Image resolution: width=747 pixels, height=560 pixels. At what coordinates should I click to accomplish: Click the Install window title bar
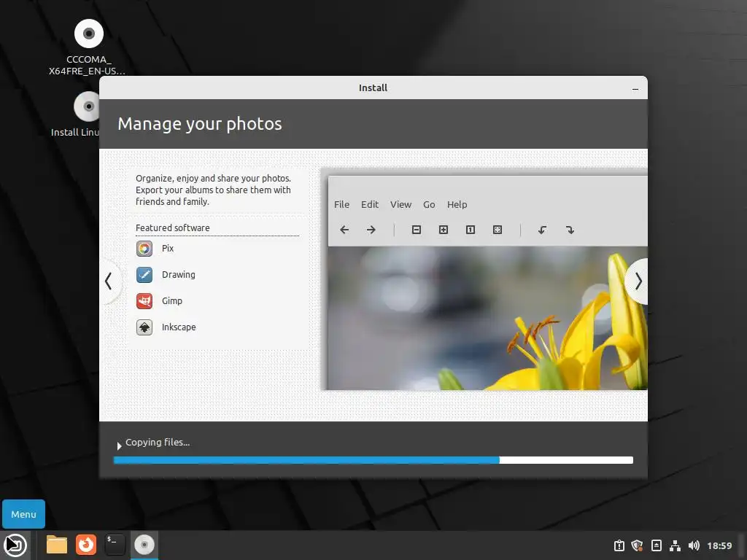click(373, 87)
